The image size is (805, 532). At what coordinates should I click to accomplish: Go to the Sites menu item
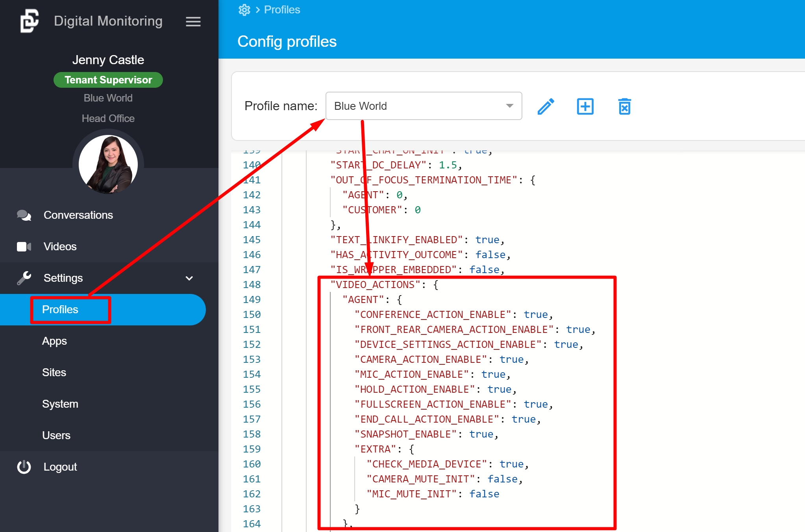point(54,373)
